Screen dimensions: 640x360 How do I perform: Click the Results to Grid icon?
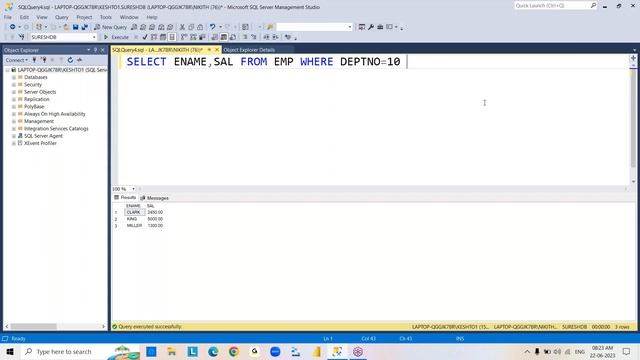coord(224,37)
